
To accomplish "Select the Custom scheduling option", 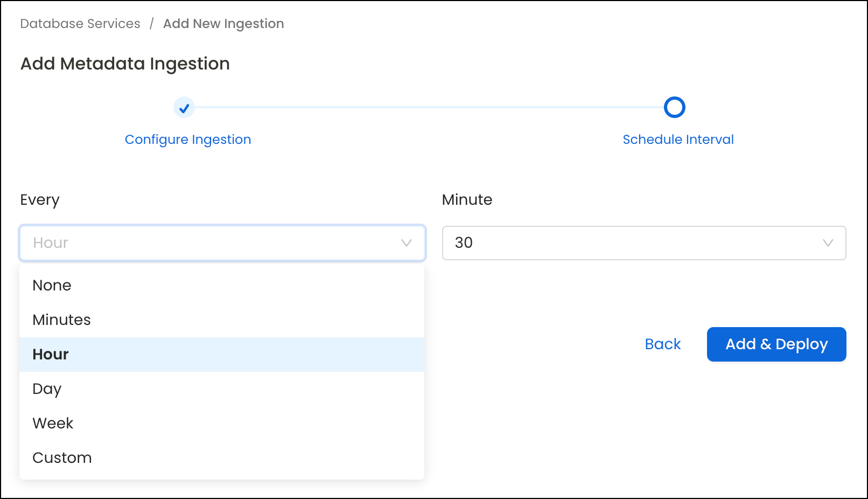I will [x=62, y=458].
